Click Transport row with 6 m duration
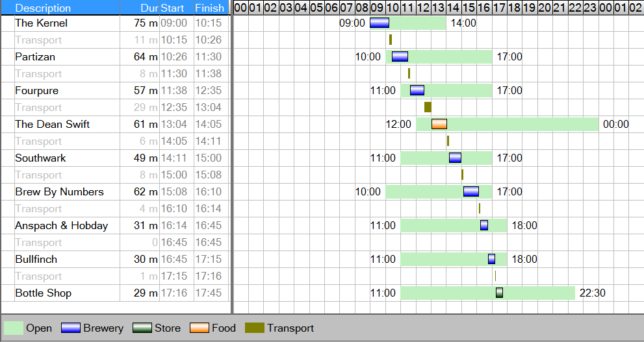644x342 pixels. point(114,141)
